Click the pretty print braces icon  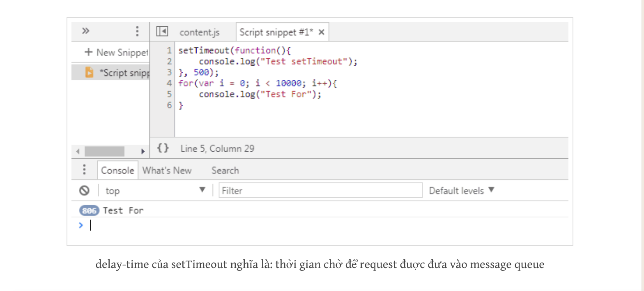point(163,148)
